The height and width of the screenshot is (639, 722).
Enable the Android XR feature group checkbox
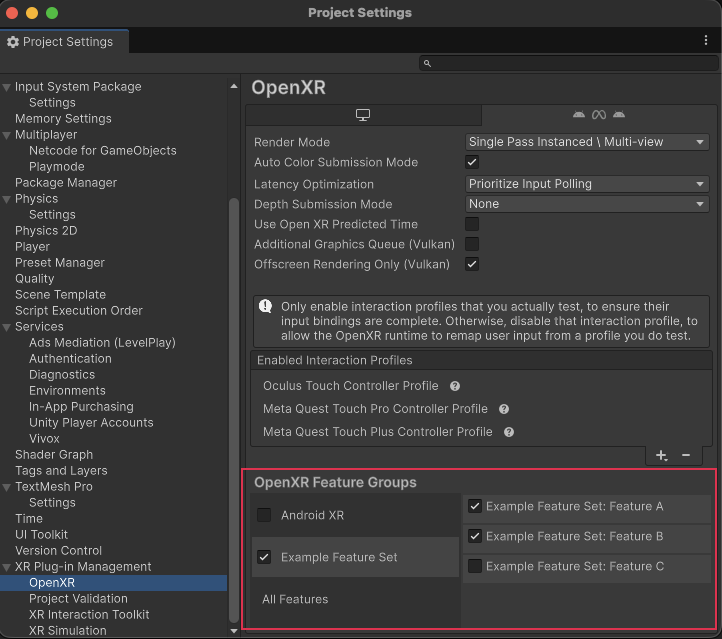pos(264,515)
